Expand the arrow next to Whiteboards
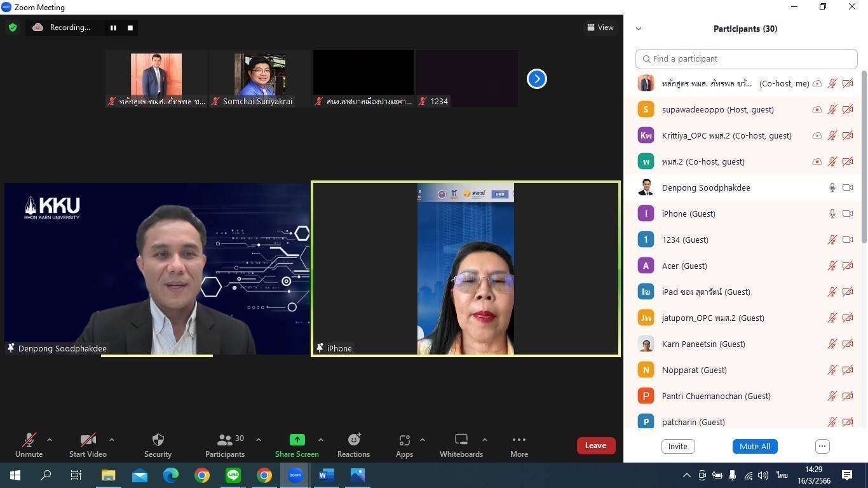The image size is (868, 488). tap(484, 440)
